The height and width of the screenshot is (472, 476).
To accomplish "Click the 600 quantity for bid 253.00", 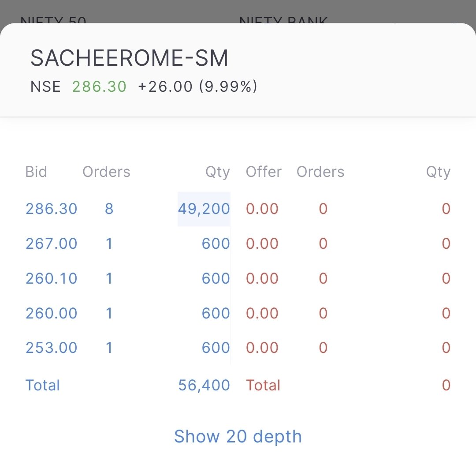I will [x=216, y=348].
